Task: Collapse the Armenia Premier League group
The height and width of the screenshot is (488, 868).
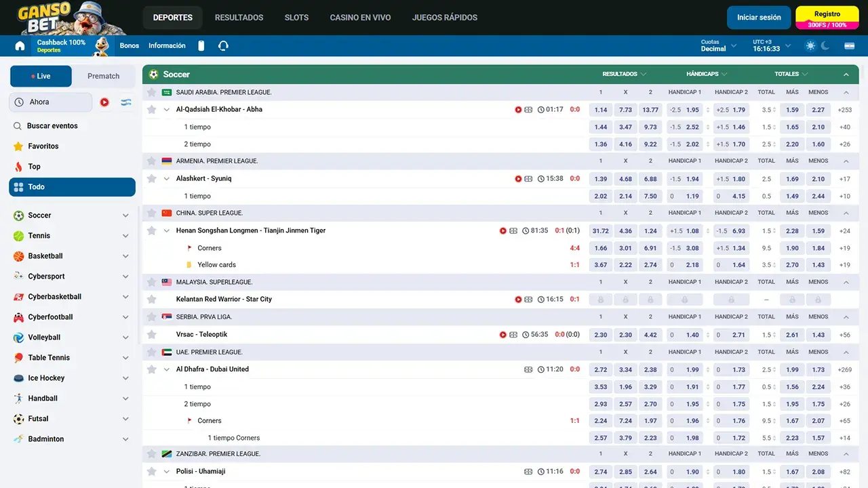Action: point(846,161)
